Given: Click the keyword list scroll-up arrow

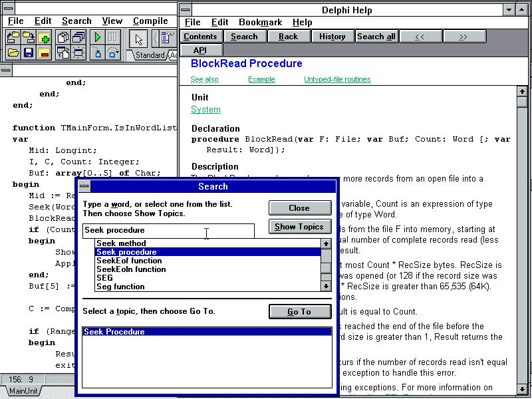Looking at the screenshot, I should (x=326, y=243).
